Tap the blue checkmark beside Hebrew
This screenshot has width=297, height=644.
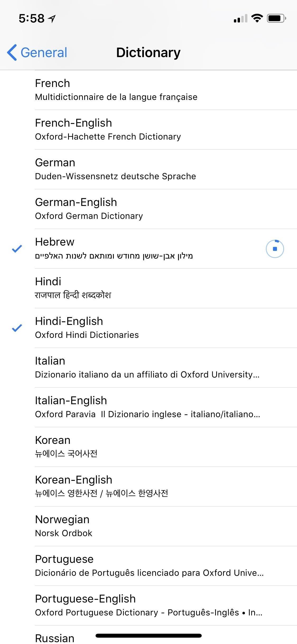(16, 248)
